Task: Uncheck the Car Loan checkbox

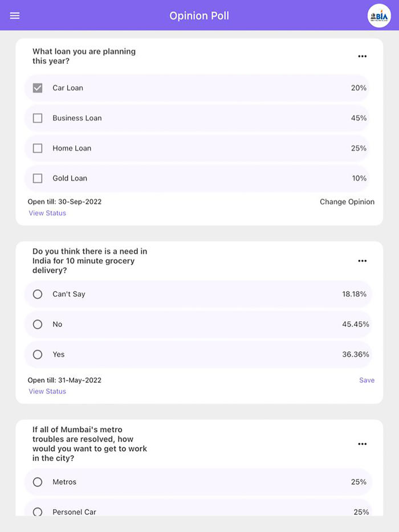Action: coord(38,88)
